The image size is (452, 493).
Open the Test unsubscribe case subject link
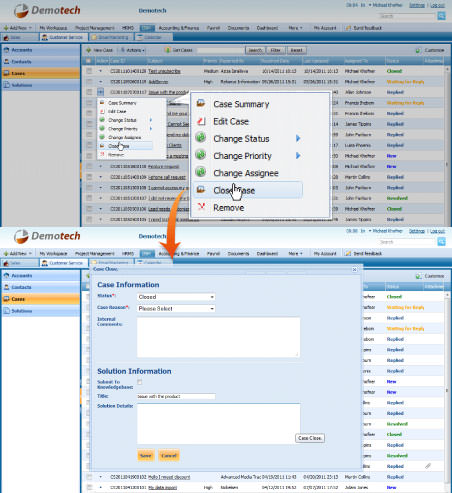point(164,71)
